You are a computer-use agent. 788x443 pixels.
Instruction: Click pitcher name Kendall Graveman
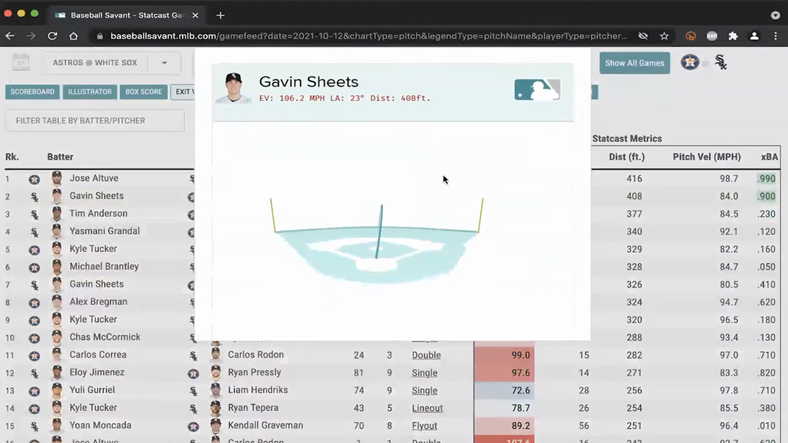click(265, 425)
